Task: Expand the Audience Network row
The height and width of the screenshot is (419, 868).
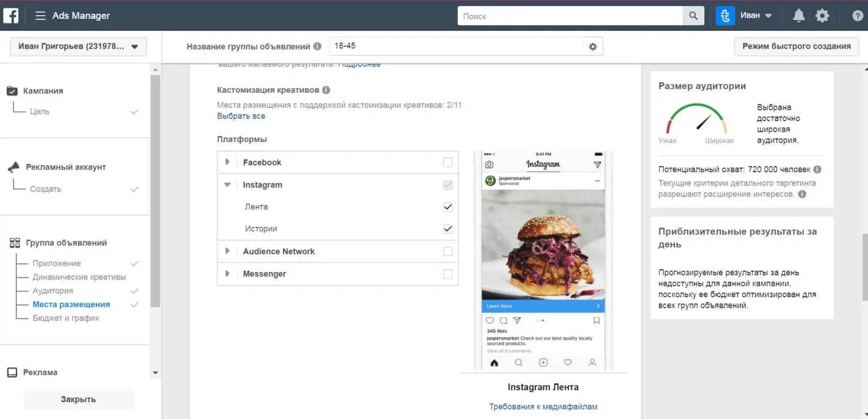Action: [227, 251]
